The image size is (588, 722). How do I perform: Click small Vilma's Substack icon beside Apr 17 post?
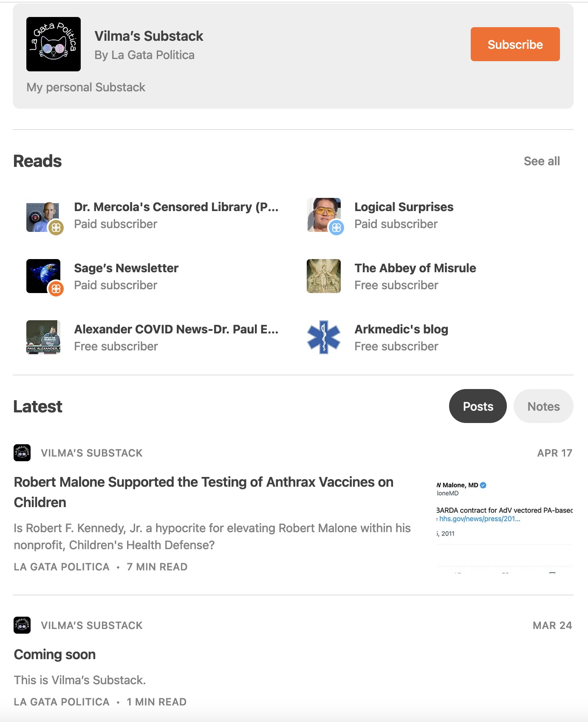[22, 453]
